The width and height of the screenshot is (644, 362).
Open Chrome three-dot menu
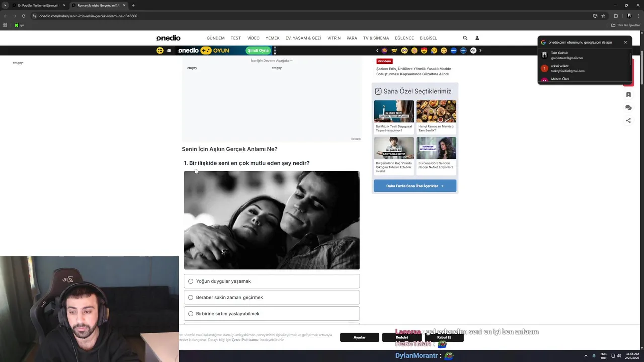638,16
